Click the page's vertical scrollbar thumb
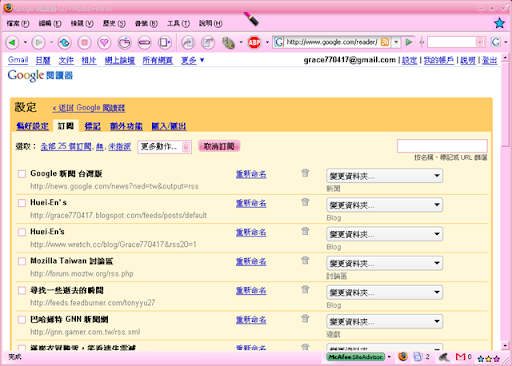Viewport: 512px width, 366px height. [505, 104]
